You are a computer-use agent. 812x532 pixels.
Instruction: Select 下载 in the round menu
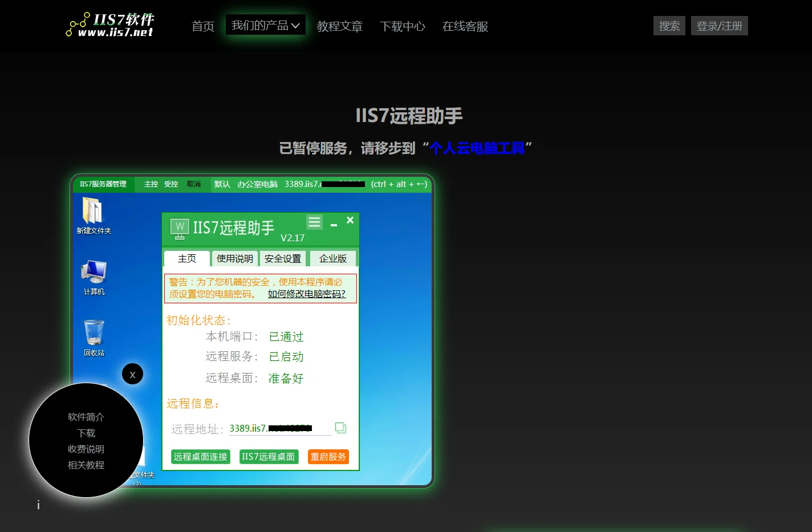[86, 433]
